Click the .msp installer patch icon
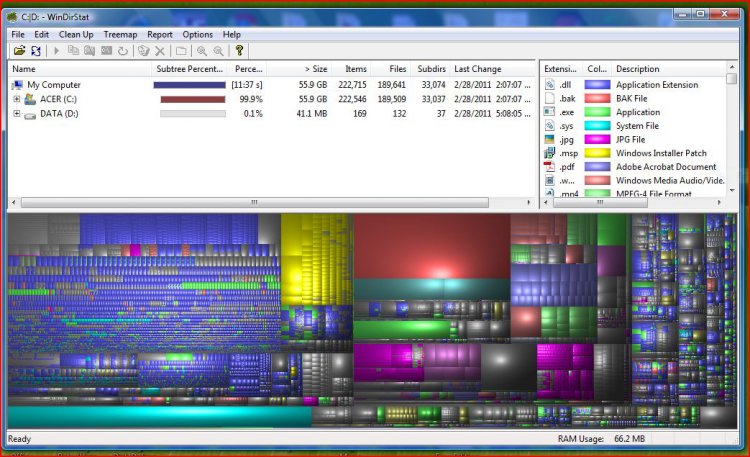The width and height of the screenshot is (750, 457). [550, 153]
